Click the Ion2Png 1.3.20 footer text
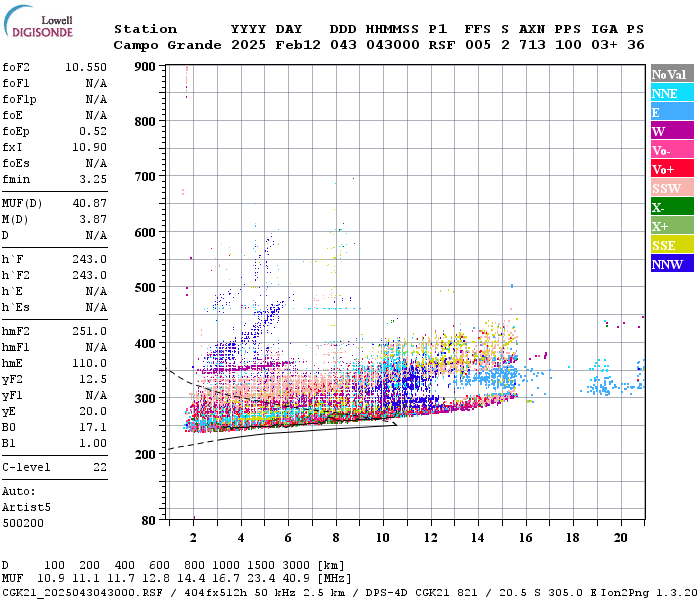700x600 pixels. (649, 593)
